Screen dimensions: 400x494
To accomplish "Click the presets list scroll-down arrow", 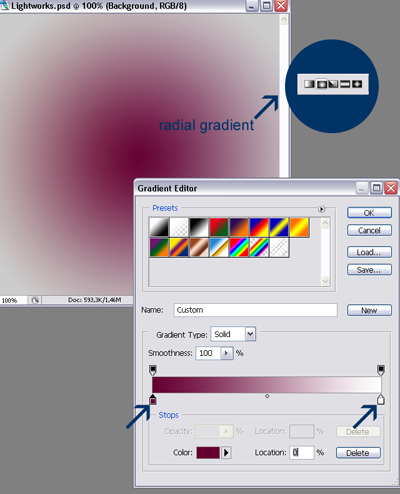I will 325,281.
